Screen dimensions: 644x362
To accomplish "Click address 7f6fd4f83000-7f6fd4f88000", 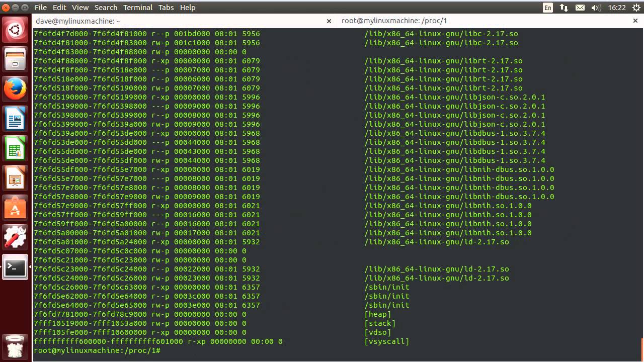I will 90,52.
